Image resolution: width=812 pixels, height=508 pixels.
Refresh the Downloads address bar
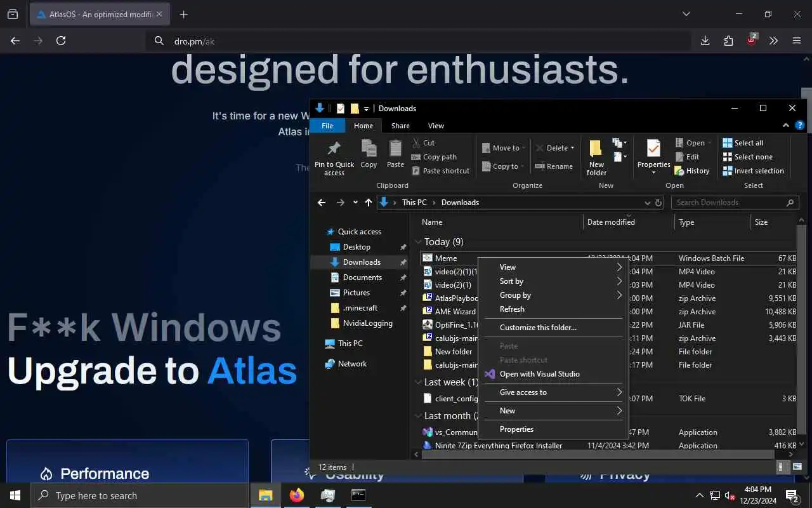(658, 203)
